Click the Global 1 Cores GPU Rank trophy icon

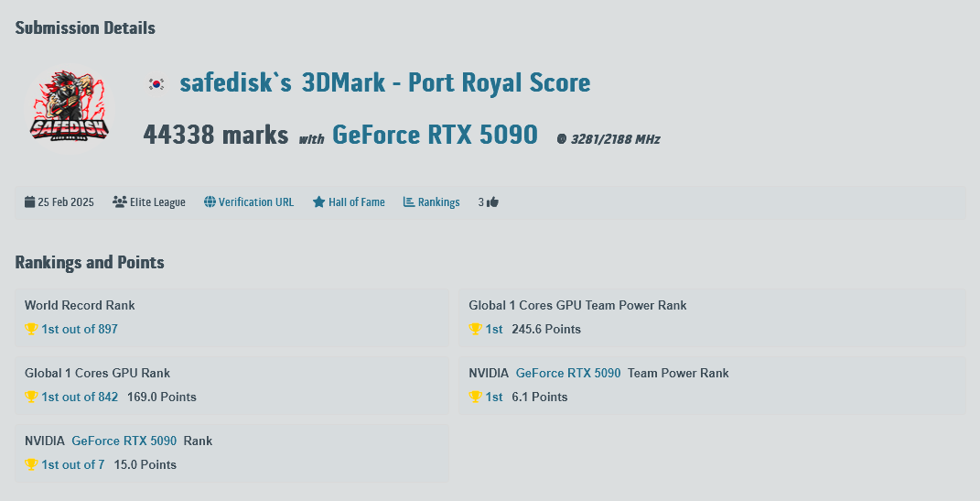coord(31,396)
